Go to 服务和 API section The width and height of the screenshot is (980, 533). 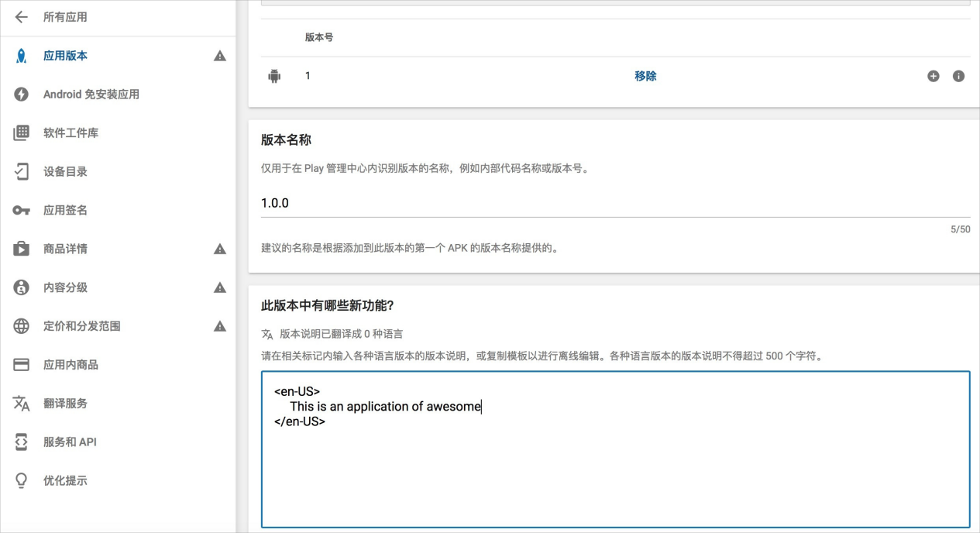(70, 442)
